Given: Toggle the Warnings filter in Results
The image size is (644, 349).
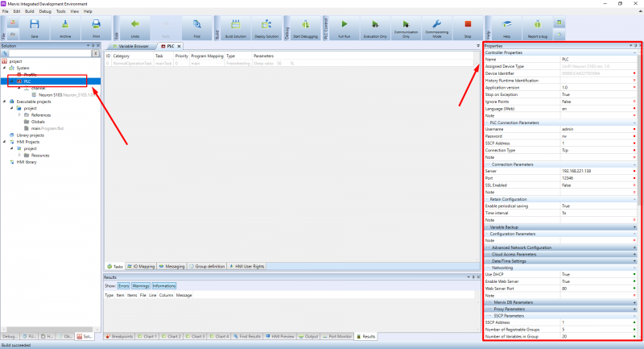Looking at the screenshot, I should tap(141, 285).
